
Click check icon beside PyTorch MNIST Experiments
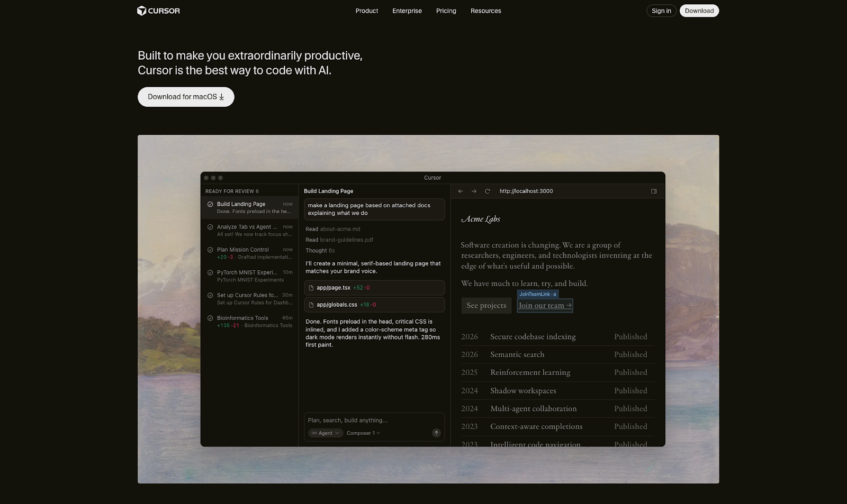point(210,272)
